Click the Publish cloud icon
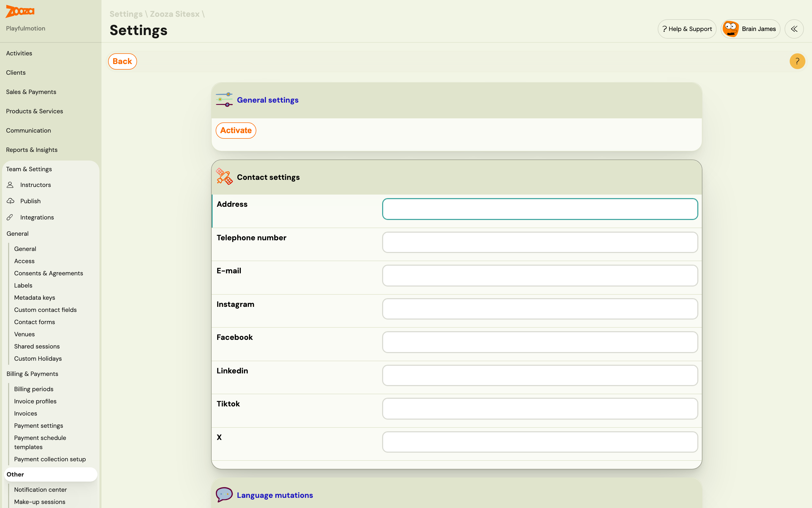 (x=10, y=201)
